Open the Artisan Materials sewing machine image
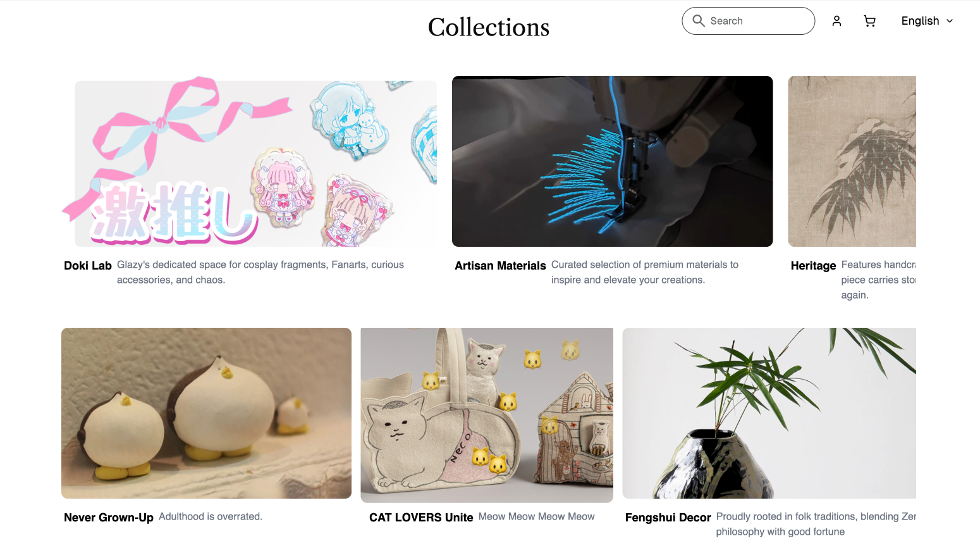This screenshot has width=980, height=548. click(x=613, y=161)
